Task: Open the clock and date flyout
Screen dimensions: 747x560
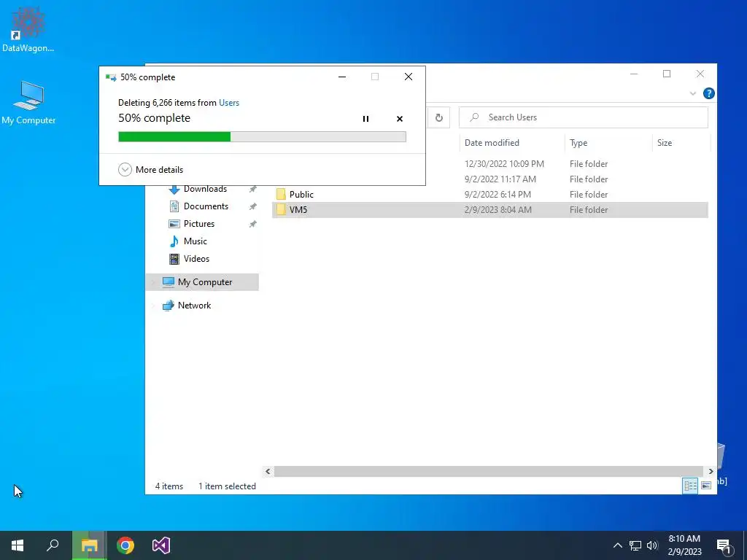Action: 684,545
